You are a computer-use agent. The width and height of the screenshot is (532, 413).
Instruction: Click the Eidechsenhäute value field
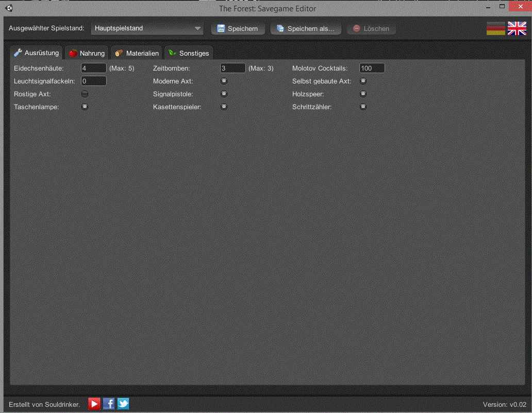coord(93,68)
